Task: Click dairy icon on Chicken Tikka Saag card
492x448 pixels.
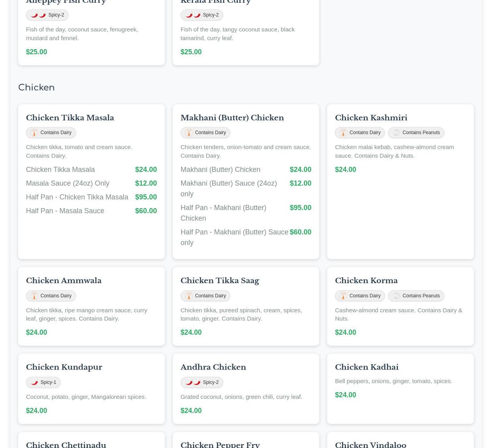Action: pyautogui.click(x=189, y=296)
